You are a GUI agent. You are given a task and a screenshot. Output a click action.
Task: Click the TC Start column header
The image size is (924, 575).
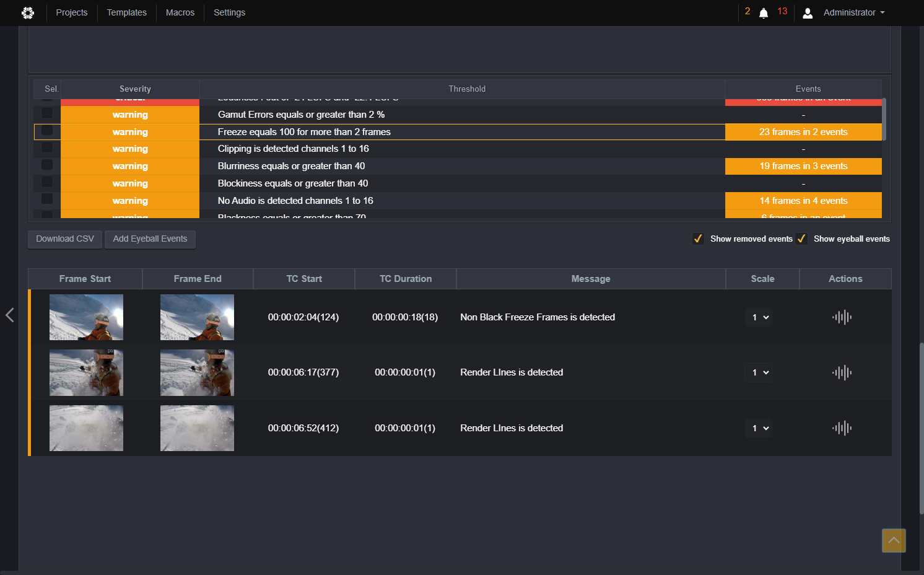pyautogui.click(x=304, y=279)
